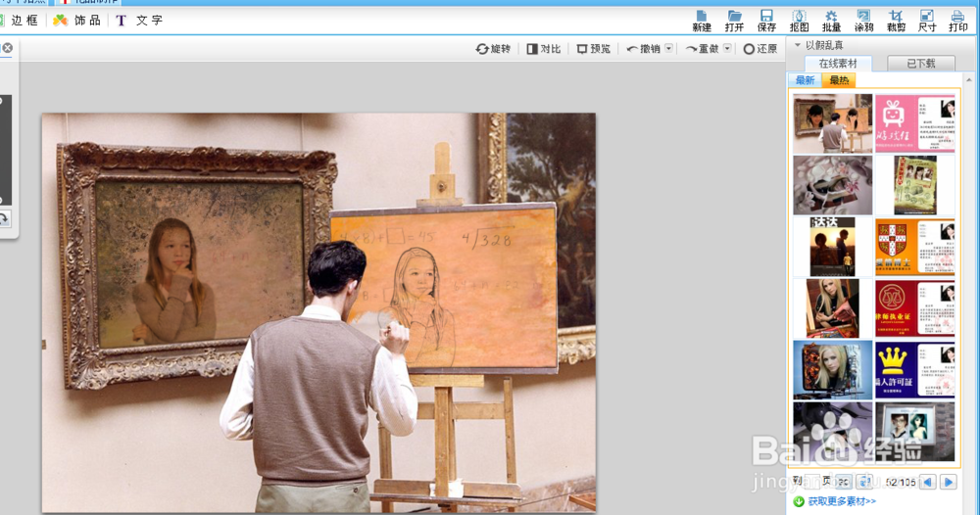Choose the sunset silhouette poster template

click(x=832, y=247)
